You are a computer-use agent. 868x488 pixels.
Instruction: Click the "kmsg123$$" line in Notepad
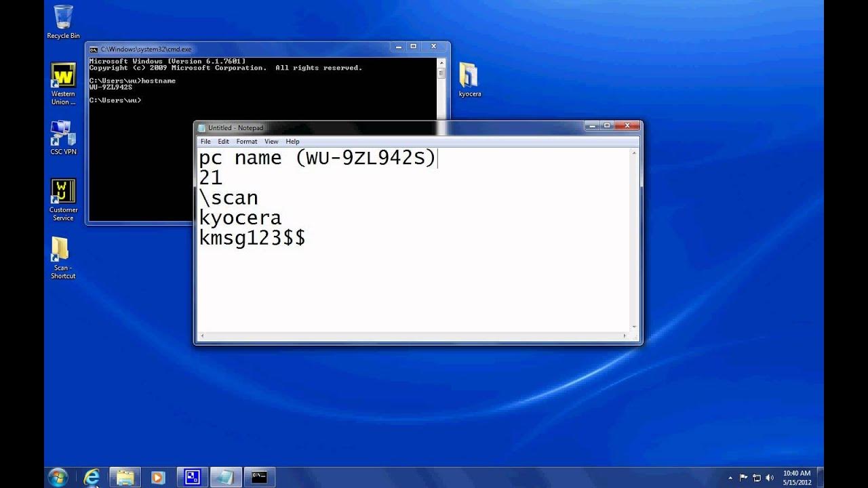coord(252,238)
